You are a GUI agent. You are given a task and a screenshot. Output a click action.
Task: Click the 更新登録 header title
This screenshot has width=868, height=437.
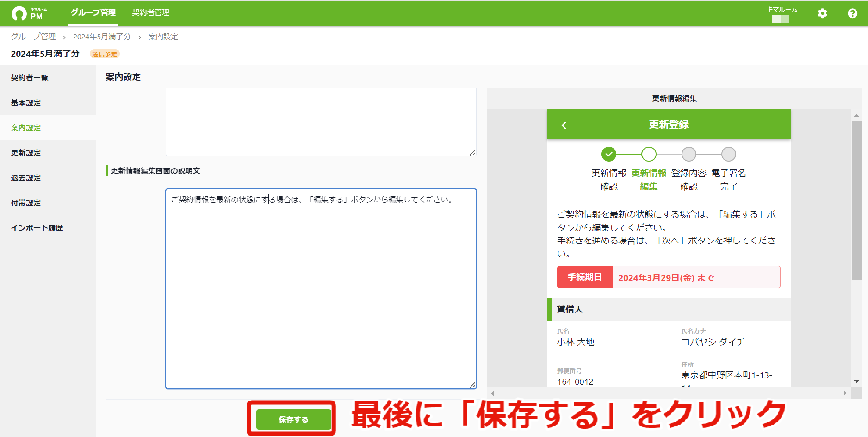[669, 125]
